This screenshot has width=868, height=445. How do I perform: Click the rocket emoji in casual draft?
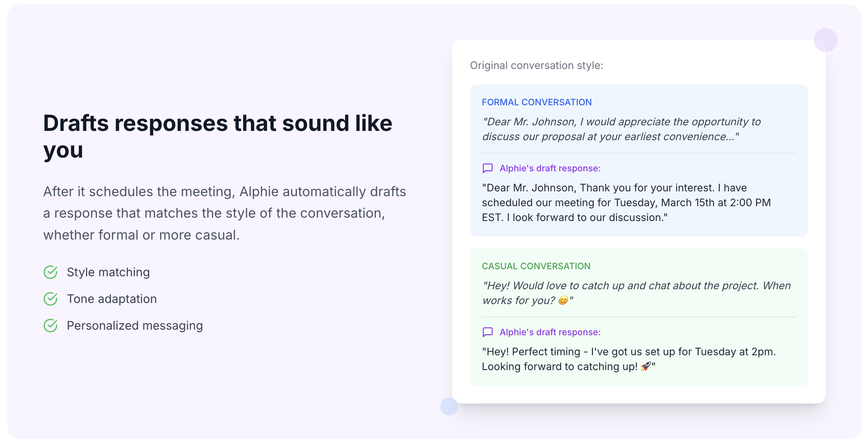[x=646, y=366]
